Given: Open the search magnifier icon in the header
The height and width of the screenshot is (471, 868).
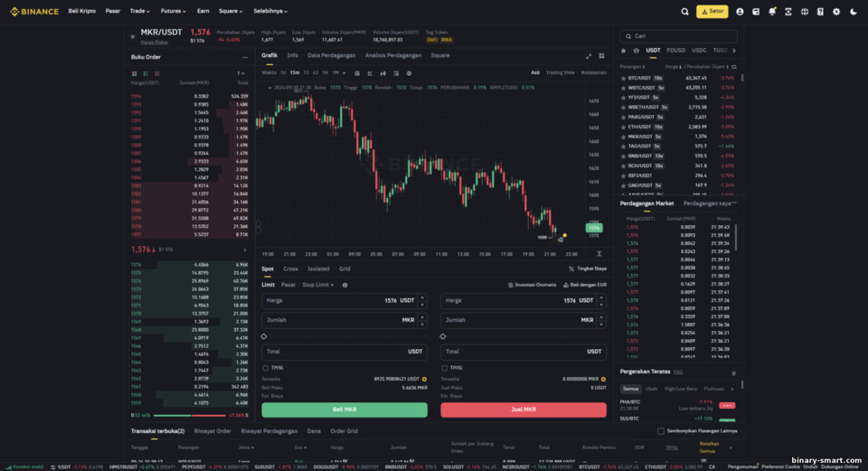Looking at the screenshot, I should tap(684, 12).
